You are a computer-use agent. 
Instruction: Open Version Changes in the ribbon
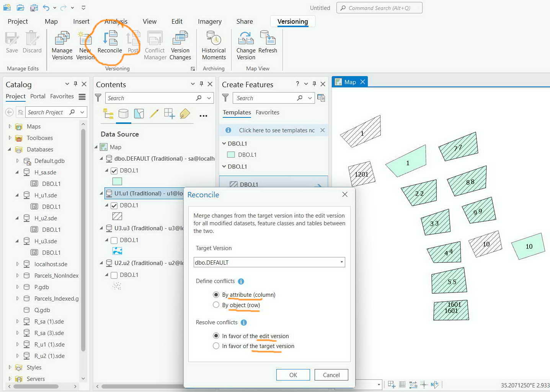pyautogui.click(x=180, y=46)
